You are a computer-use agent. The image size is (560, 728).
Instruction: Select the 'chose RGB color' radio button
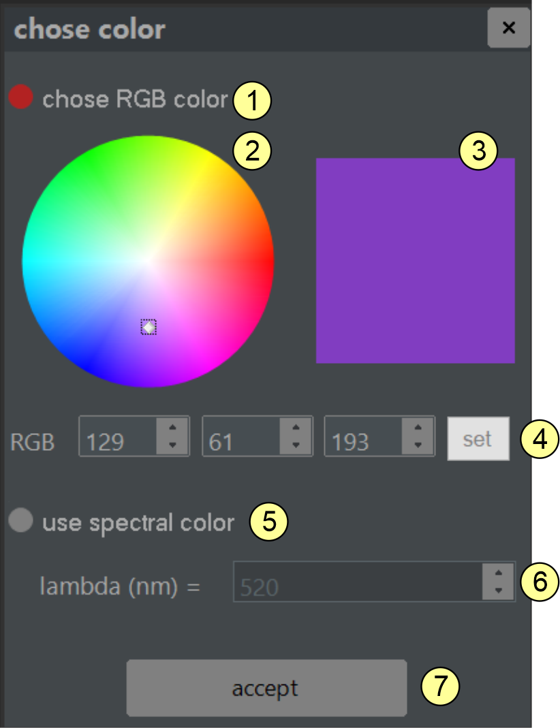[x=20, y=98]
